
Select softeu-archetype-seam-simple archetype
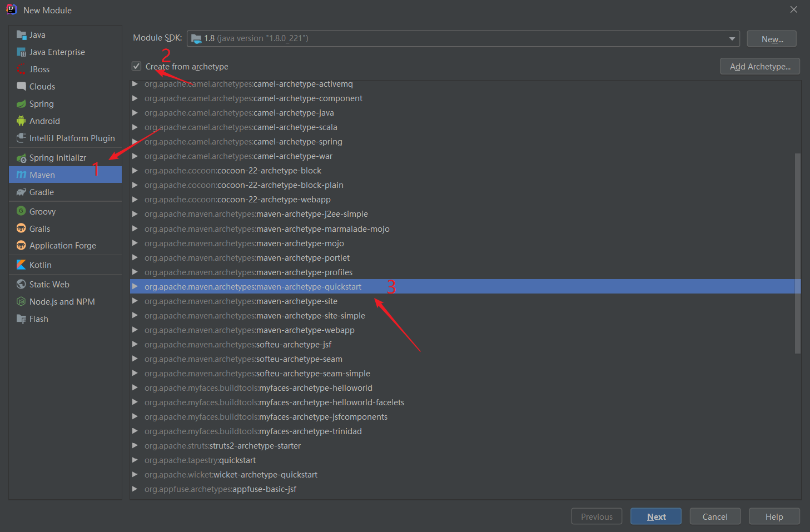(465, 374)
